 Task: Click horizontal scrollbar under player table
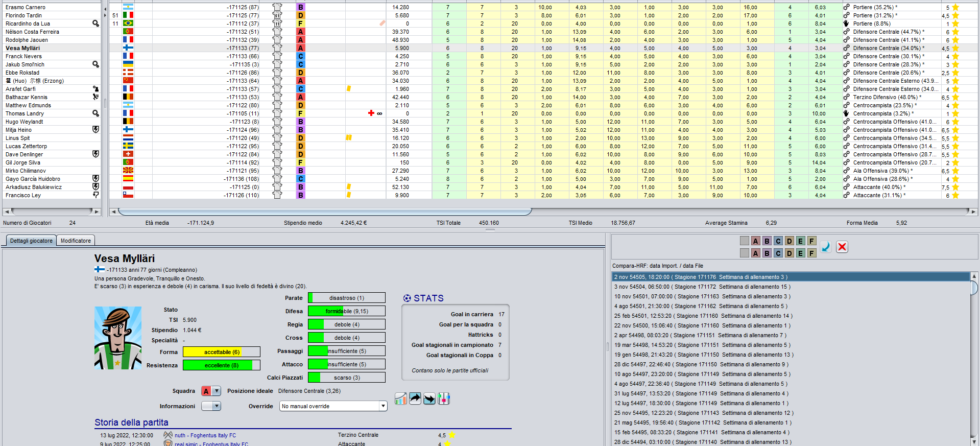(x=325, y=212)
